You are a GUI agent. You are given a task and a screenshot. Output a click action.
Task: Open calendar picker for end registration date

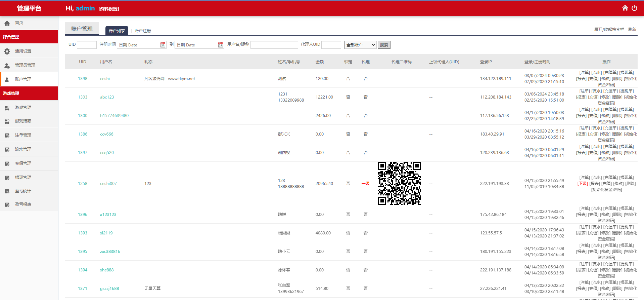click(221, 45)
